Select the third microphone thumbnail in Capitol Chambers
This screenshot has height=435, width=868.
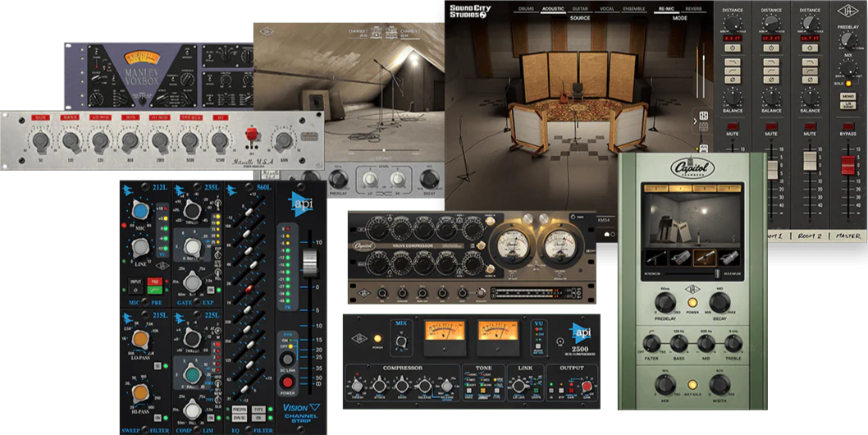(x=704, y=258)
